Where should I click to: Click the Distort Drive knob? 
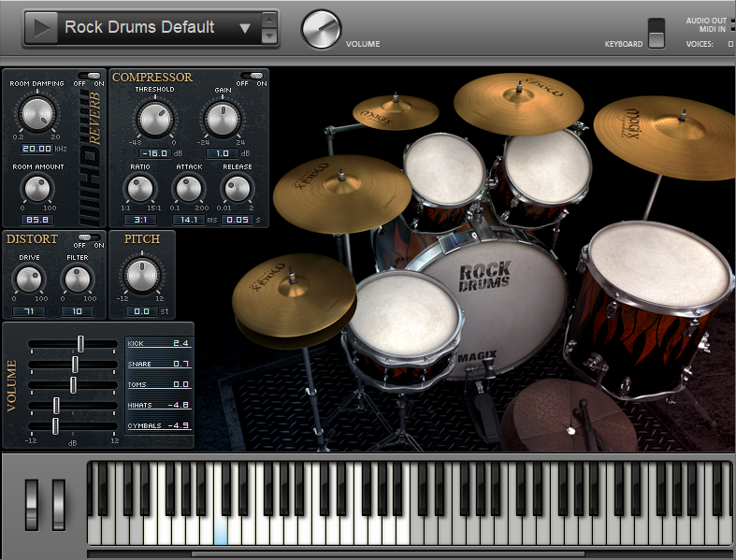[29, 280]
